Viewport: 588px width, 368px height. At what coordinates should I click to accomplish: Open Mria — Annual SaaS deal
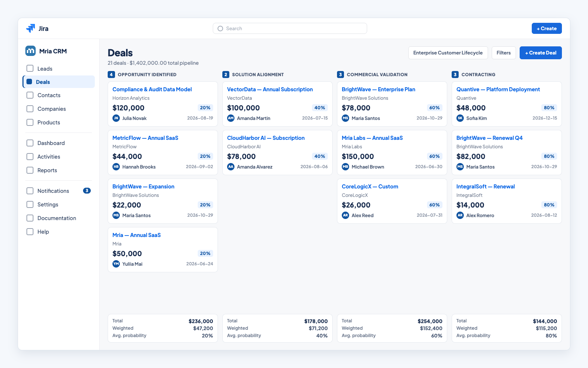(136, 235)
